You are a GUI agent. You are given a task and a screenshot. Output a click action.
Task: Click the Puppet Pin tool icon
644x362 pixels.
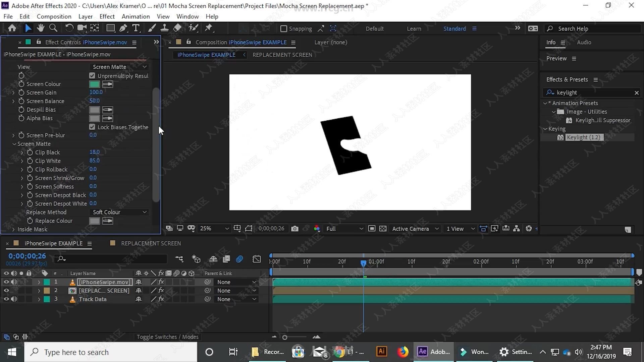pos(210,28)
